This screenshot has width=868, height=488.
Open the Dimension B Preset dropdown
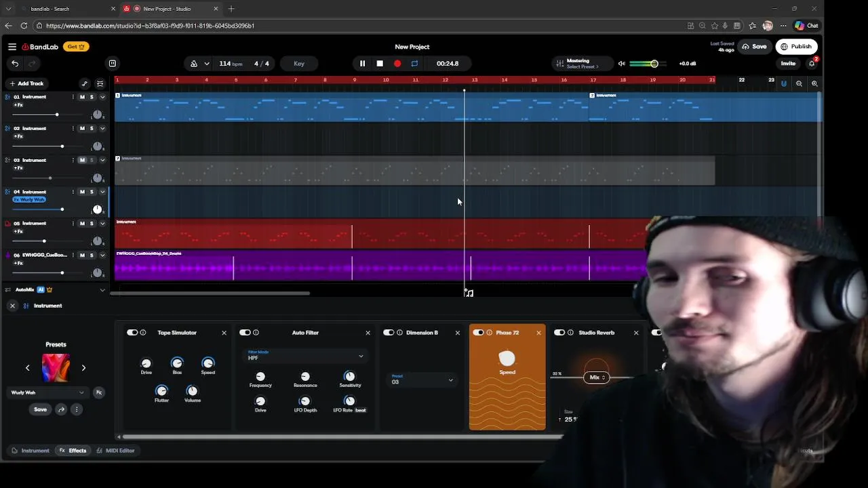coord(422,380)
